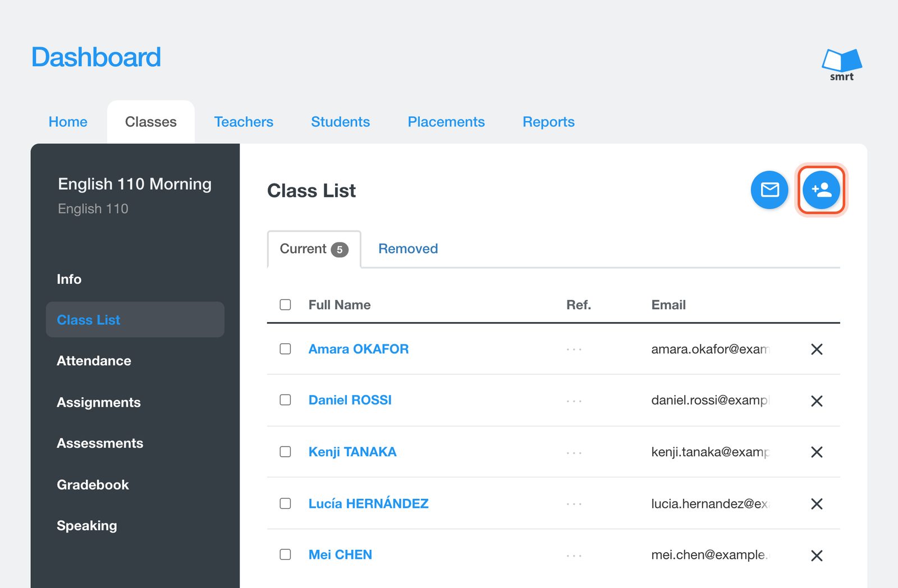
Task: Check the box for Lucía HERNÁNDEZ
Action: click(x=285, y=503)
